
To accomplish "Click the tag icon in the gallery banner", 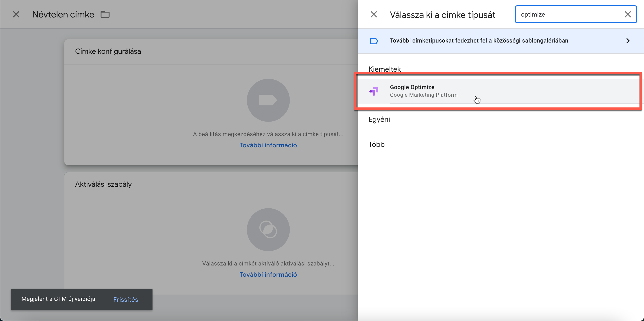I will click(x=374, y=41).
